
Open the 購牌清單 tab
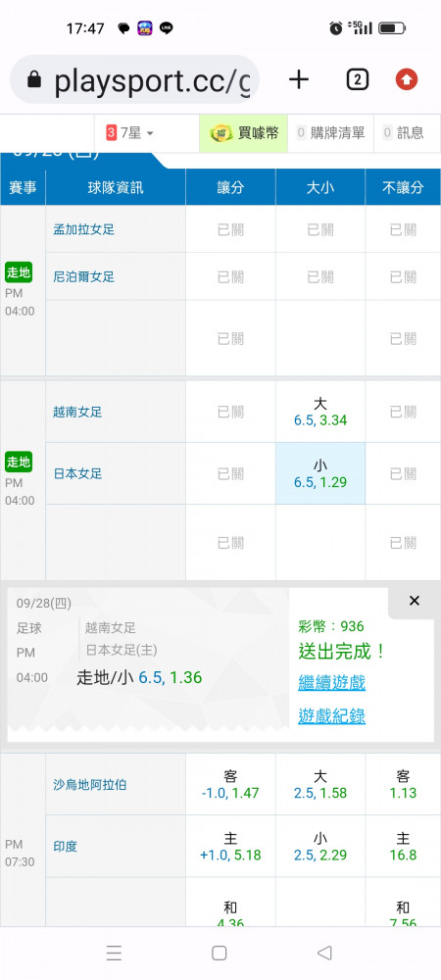[330, 132]
